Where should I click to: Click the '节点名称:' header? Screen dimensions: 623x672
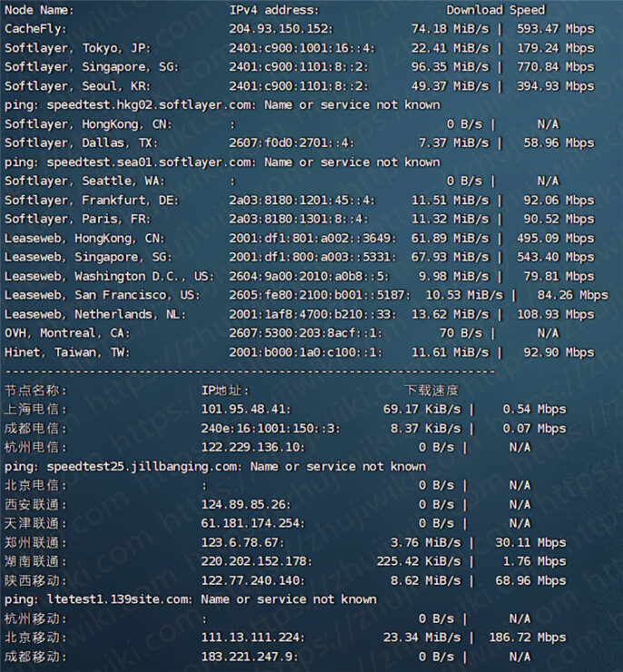pos(36,390)
